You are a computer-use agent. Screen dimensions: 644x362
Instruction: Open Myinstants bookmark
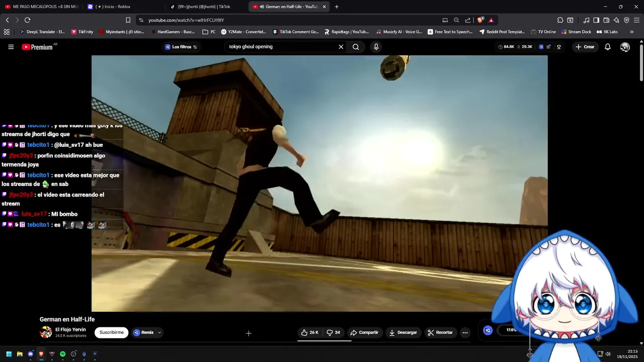click(x=121, y=32)
